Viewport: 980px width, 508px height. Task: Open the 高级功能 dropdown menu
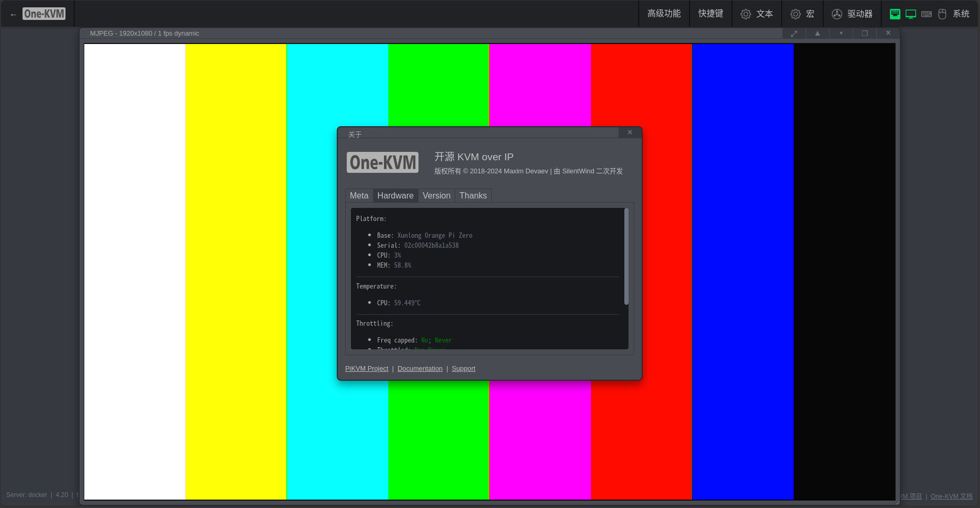coord(664,14)
